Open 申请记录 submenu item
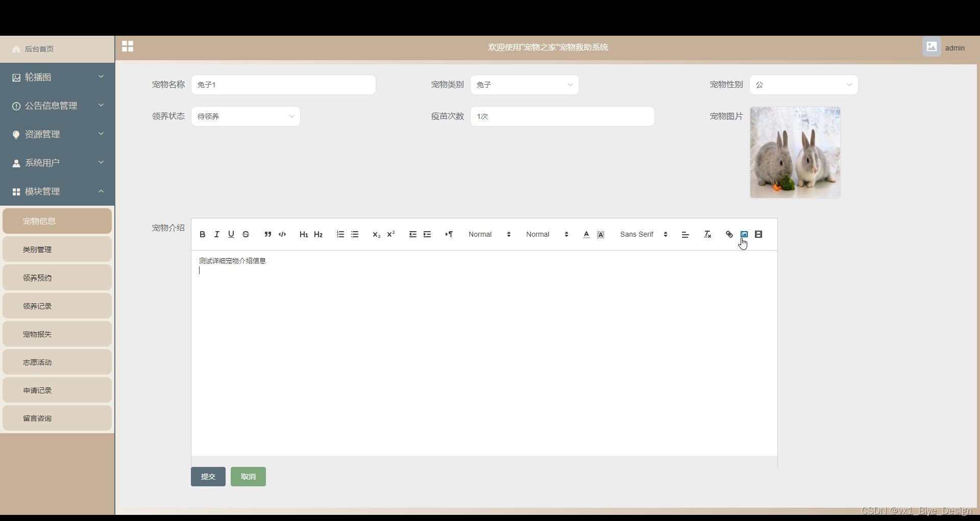Screen dimensions: 980x521 57,390
